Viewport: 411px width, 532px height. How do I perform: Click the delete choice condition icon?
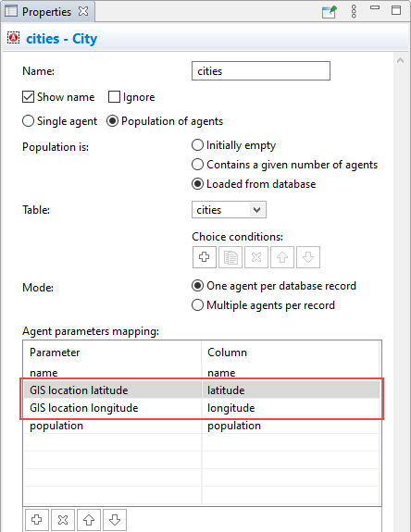click(256, 257)
